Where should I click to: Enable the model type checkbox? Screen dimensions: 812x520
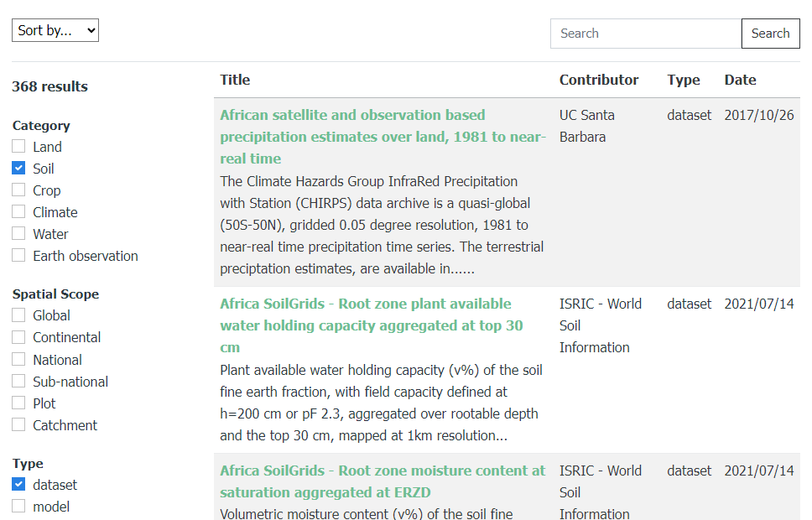(x=18, y=507)
